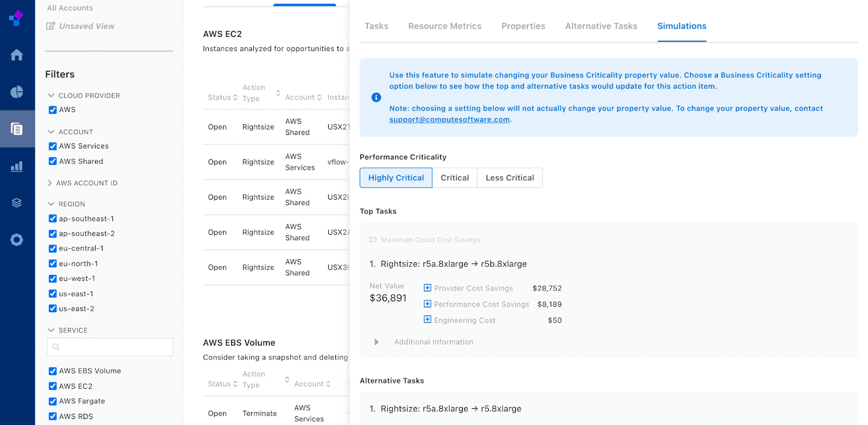The image size is (868, 425).
Task: Click the SERVICE filter search field
Action: (x=110, y=347)
